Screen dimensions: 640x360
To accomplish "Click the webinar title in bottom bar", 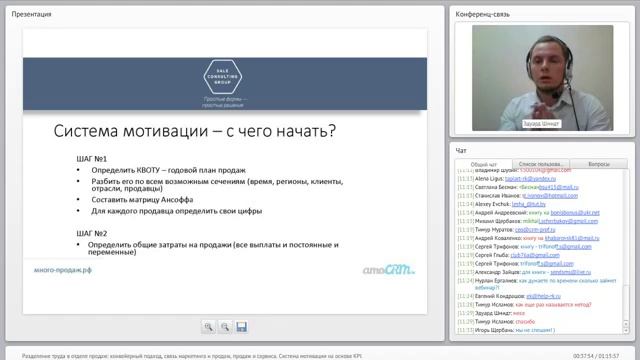I will [192, 356].
